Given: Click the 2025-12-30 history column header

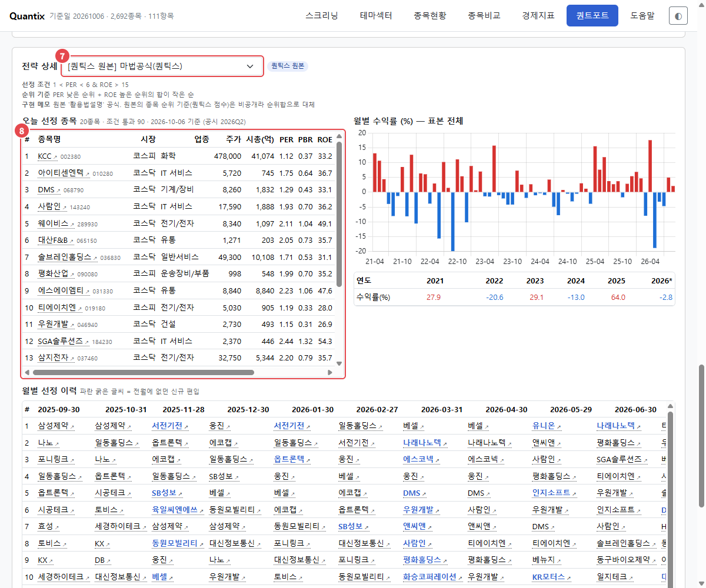Looking at the screenshot, I should 248,409.
